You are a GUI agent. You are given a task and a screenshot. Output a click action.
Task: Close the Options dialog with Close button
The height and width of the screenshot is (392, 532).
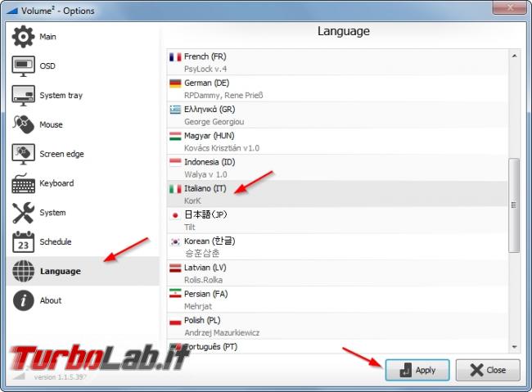[x=488, y=370]
